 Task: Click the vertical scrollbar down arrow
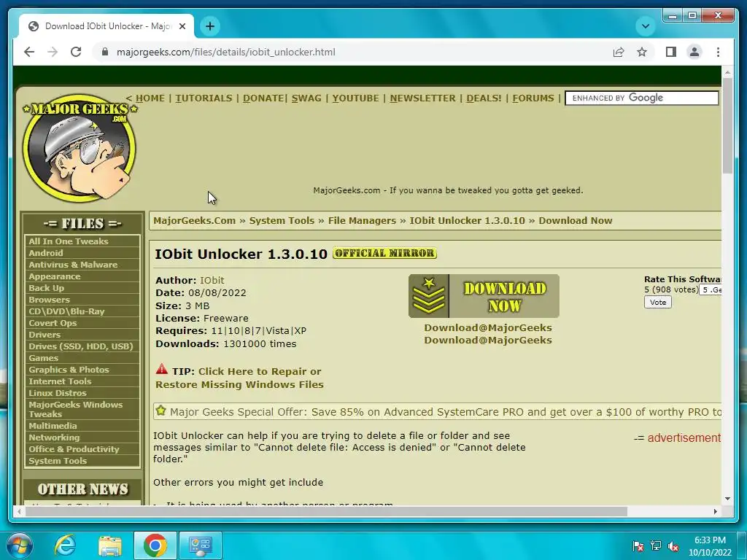point(727,499)
